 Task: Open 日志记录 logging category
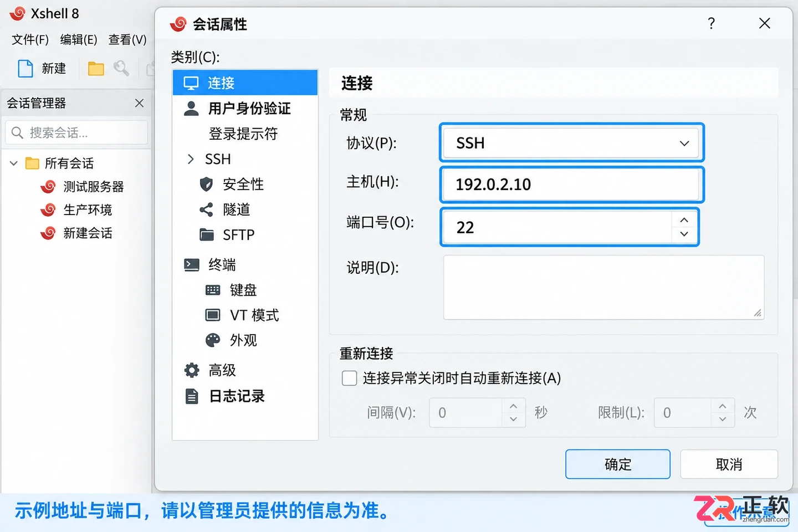[224, 396]
